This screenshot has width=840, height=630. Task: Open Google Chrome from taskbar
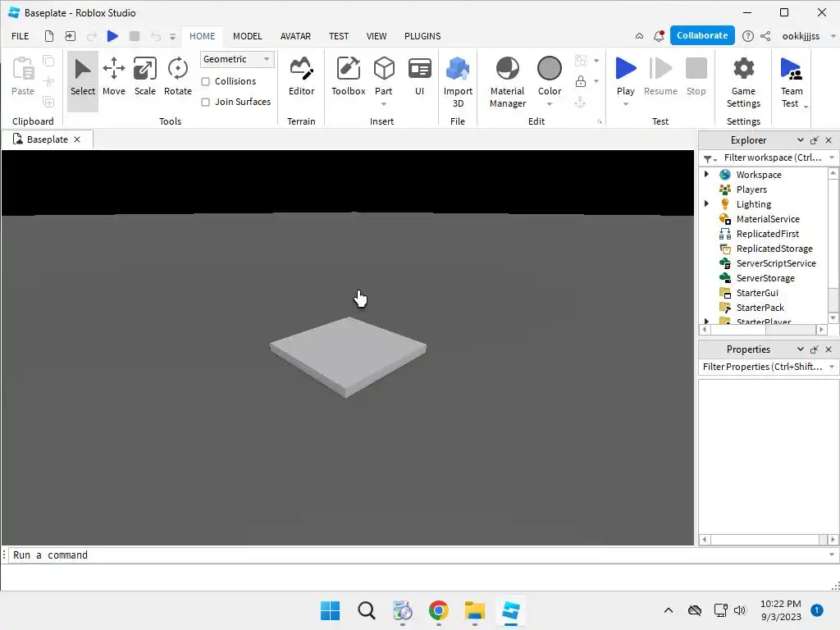click(x=438, y=610)
